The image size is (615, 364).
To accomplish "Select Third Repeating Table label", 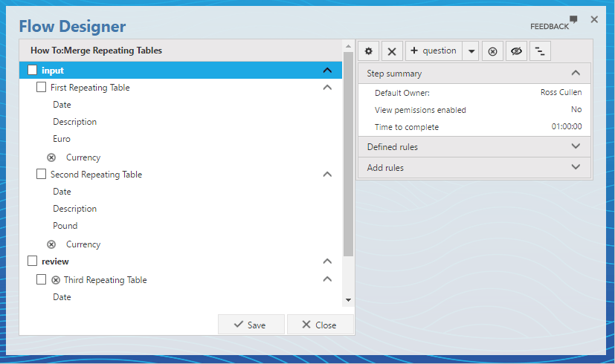I will [x=105, y=280].
